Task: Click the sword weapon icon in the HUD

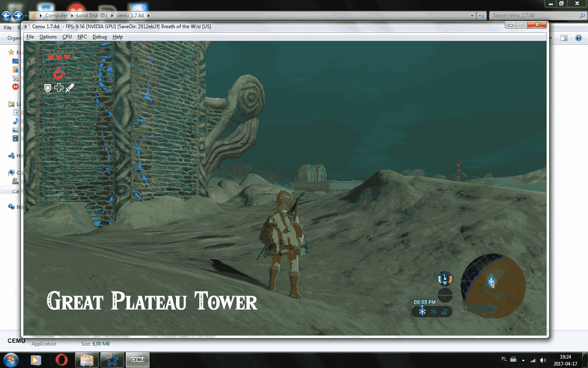Action: [x=70, y=88]
